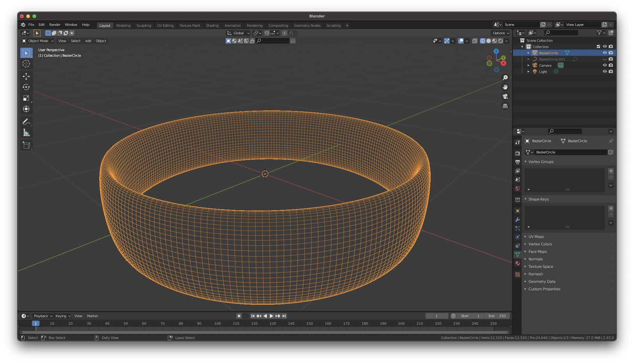Open the World properties tab
This screenshot has height=364, width=634.
(x=517, y=189)
